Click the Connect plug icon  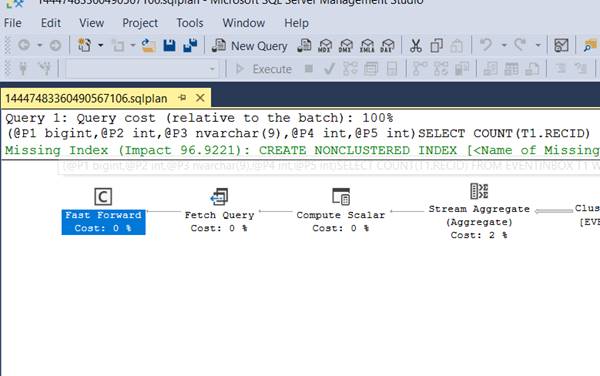point(23,69)
